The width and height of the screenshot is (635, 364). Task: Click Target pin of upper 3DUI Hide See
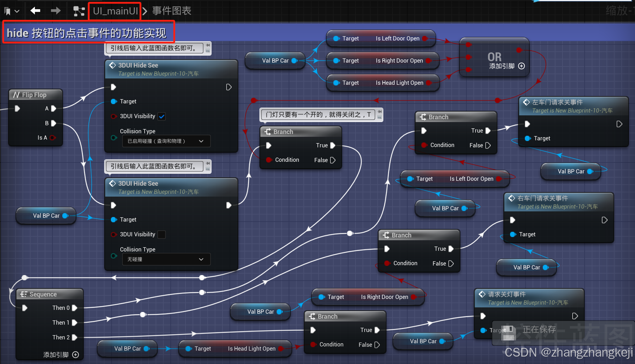point(114,102)
